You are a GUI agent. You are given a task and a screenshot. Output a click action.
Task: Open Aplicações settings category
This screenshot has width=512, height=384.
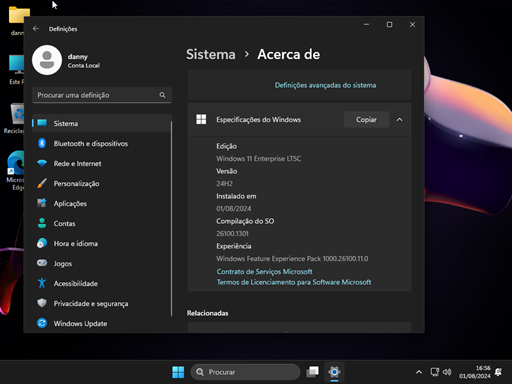101,204
